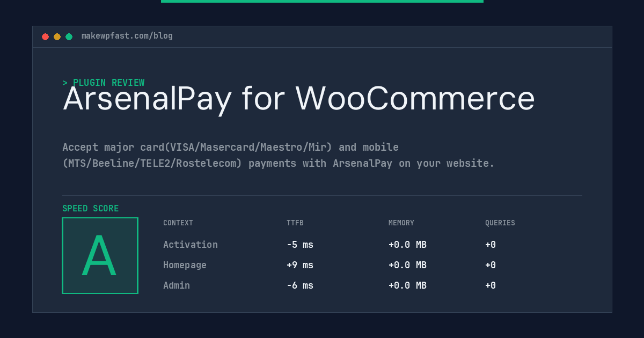This screenshot has width=644, height=338.
Task: Click Admin queries value +0
Action: 491,285
